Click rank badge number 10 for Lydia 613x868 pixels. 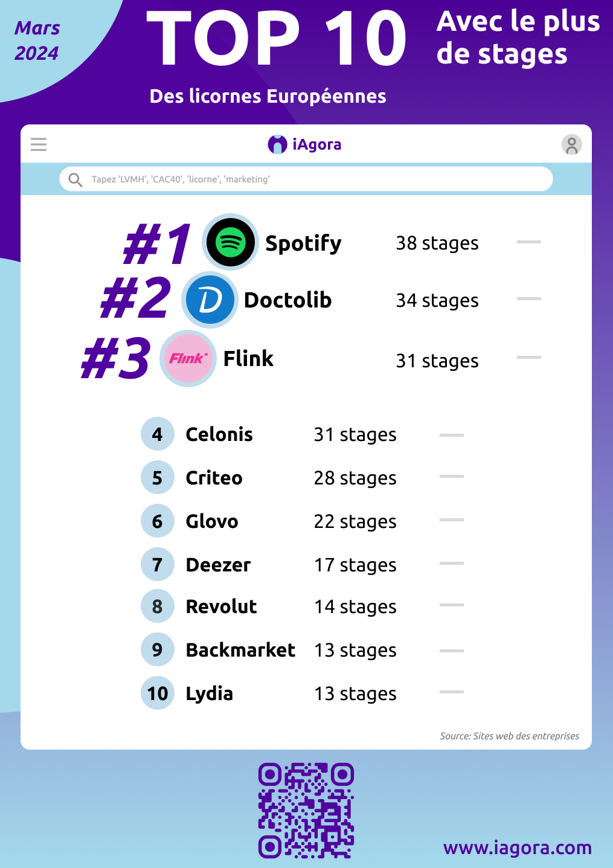[x=158, y=693]
